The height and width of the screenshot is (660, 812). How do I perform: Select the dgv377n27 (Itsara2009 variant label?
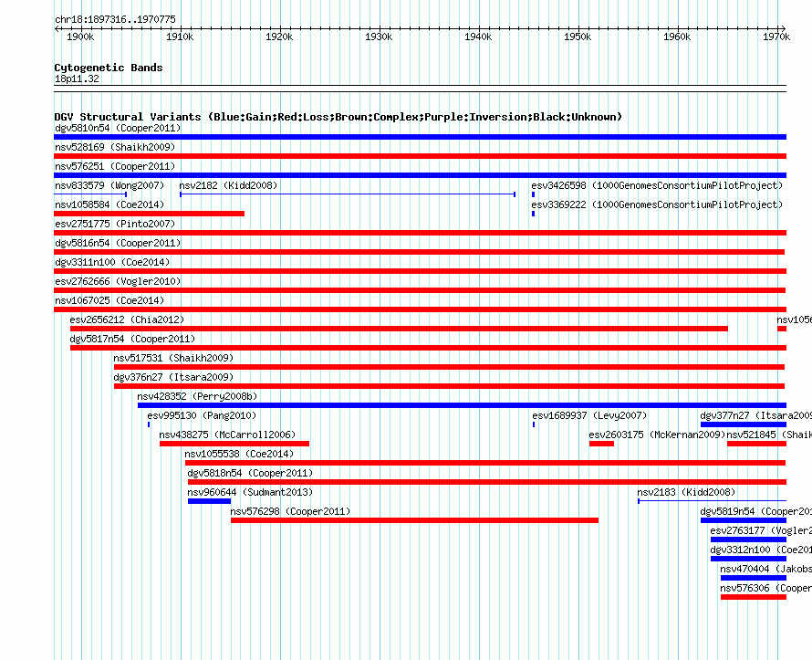coord(755,415)
